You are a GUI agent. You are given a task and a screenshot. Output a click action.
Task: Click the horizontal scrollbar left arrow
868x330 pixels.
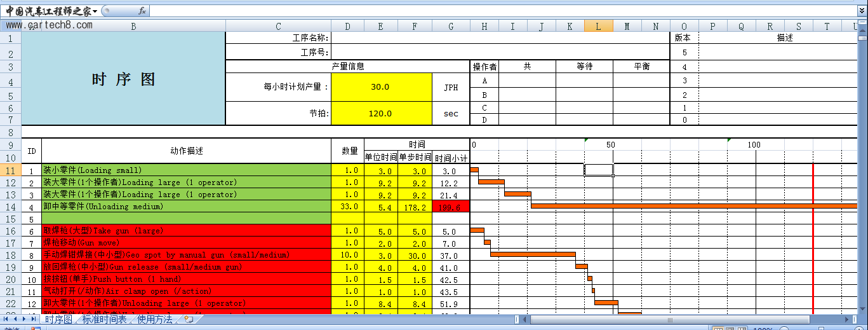click(525, 319)
